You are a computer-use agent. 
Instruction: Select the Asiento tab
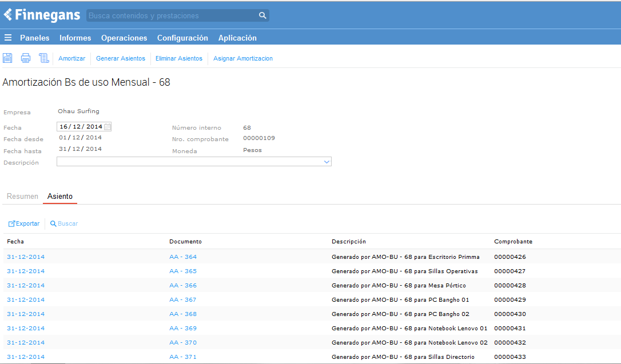[x=60, y=196]
